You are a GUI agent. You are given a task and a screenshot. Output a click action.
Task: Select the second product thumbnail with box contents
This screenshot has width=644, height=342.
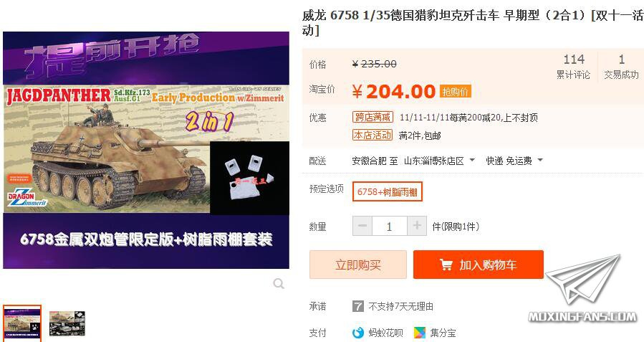coord(67,323)
